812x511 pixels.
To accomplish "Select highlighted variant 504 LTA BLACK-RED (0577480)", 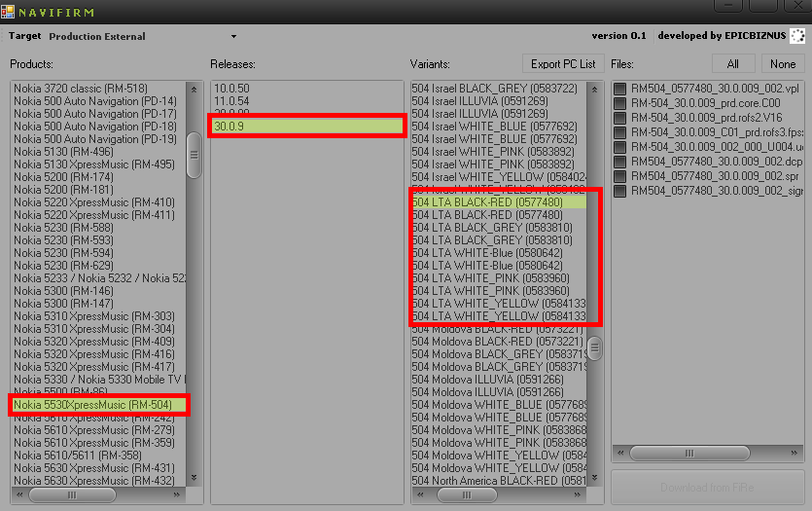I will click(x=499, y=202).
